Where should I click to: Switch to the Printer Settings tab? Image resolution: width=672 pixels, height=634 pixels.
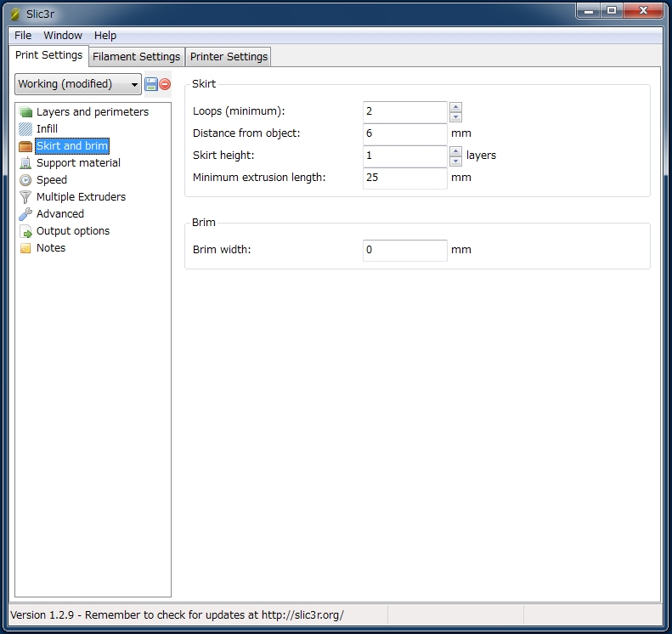[229, 57]
